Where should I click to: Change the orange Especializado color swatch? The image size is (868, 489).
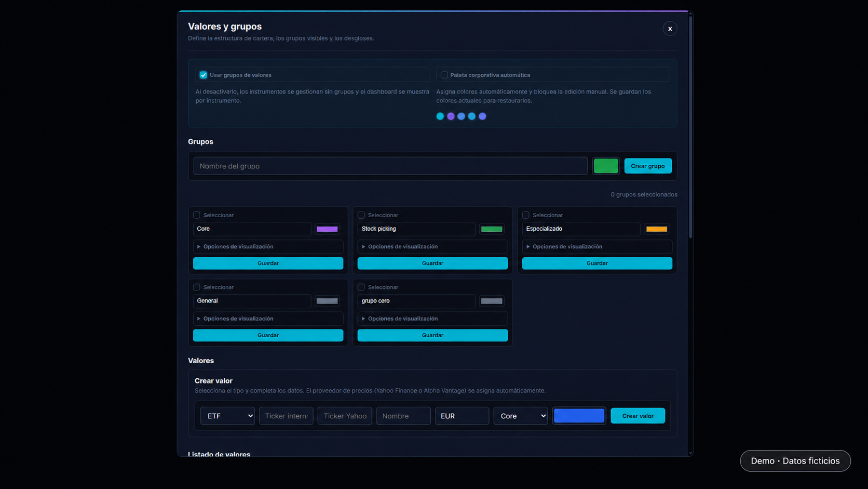click(656, 229)
